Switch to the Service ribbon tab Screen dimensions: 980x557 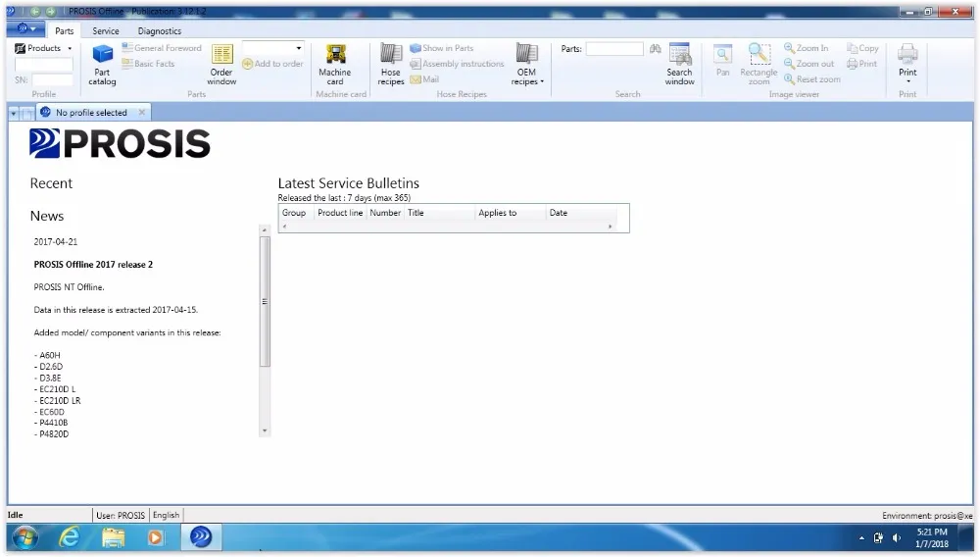click(x=106, y=30)
